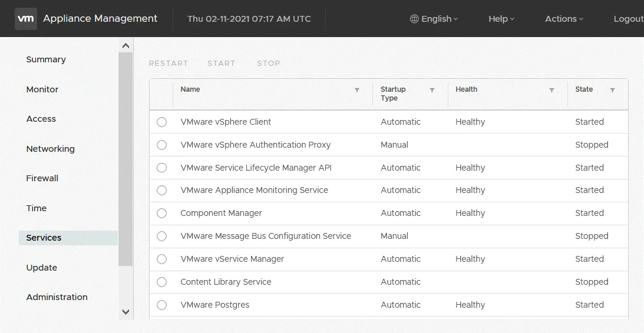Open the Actions dropdown
Image resolution: width=644 pixels, height=333 pixels.
tap(563, 19)
